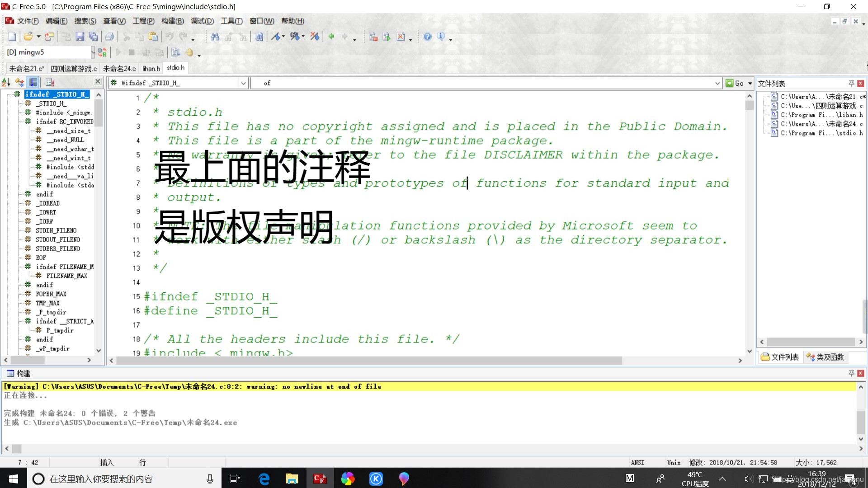
Task: Click the Save file floppy icon
Action: (80, 37)
